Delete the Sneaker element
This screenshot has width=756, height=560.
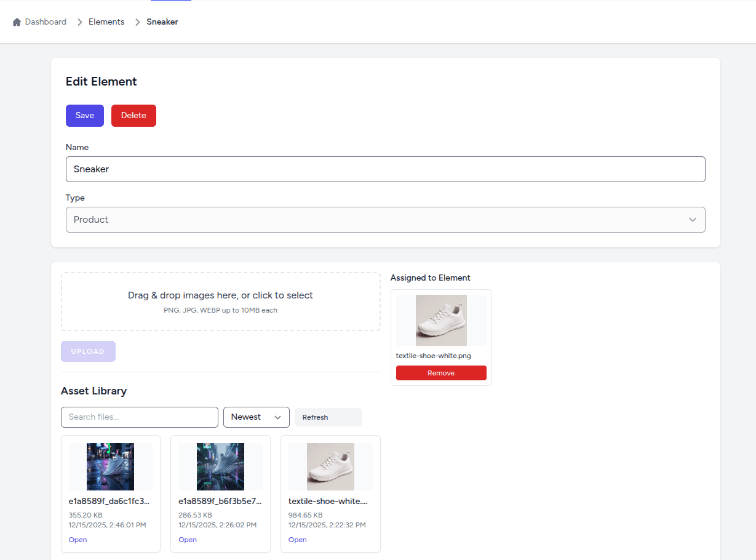pyautogui.click(x=133, y=115)
